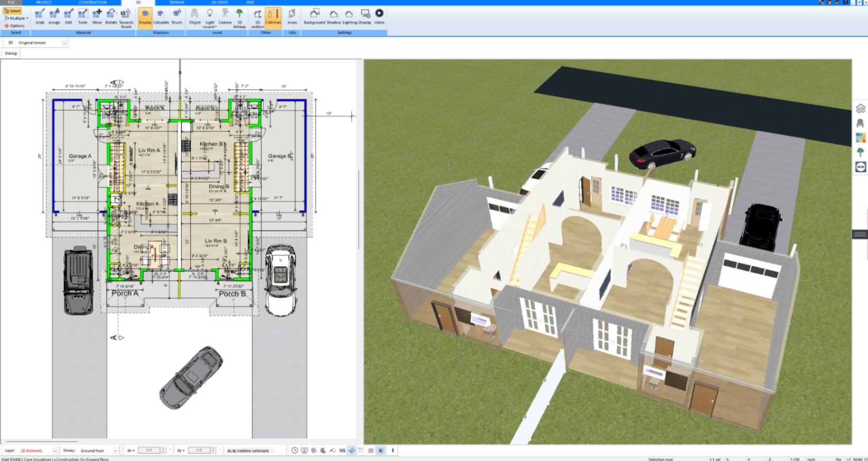
Task: Select the Move material tool
Action: 97,17
